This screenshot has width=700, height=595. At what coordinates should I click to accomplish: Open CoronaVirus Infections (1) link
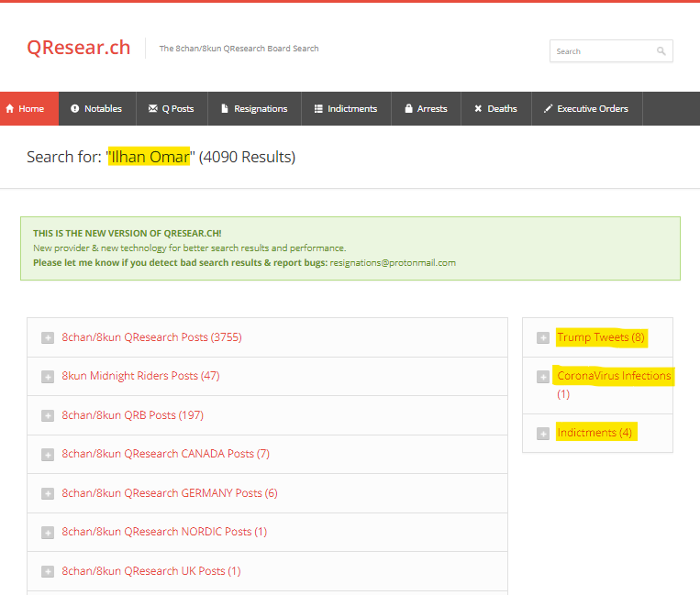click(x=614, y=384)
